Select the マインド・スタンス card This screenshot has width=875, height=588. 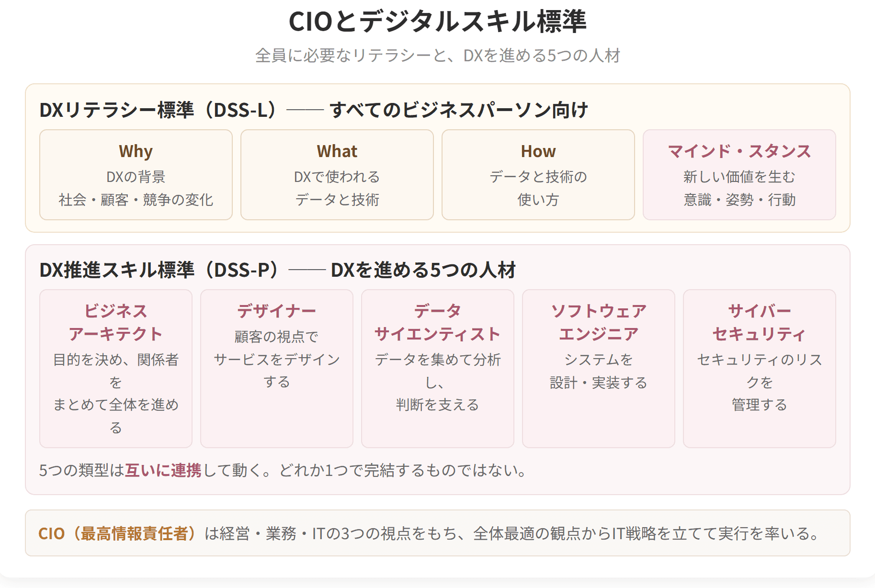click(x=739, y=175)
